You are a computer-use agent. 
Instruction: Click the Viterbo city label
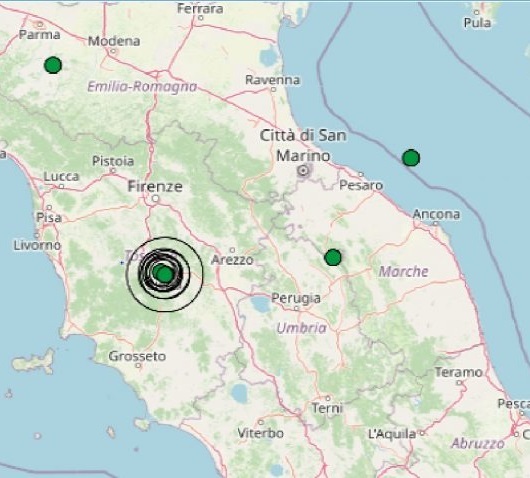260,433
